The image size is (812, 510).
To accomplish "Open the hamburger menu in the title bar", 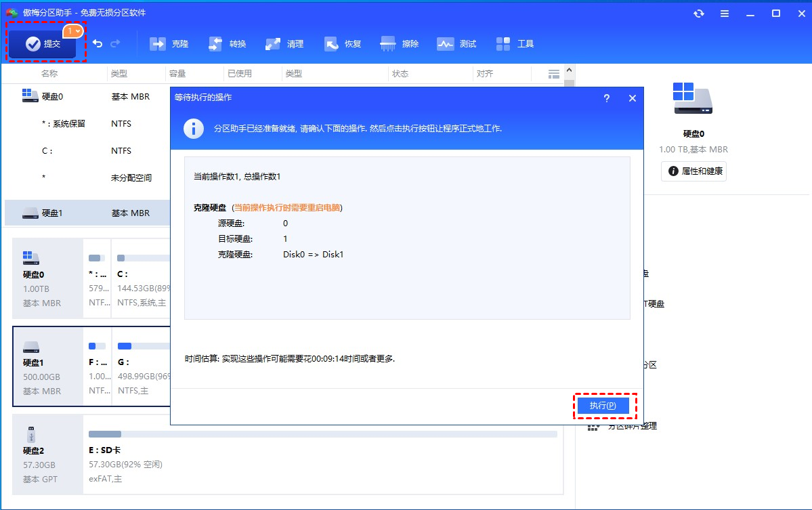I will tap(724, 13).
